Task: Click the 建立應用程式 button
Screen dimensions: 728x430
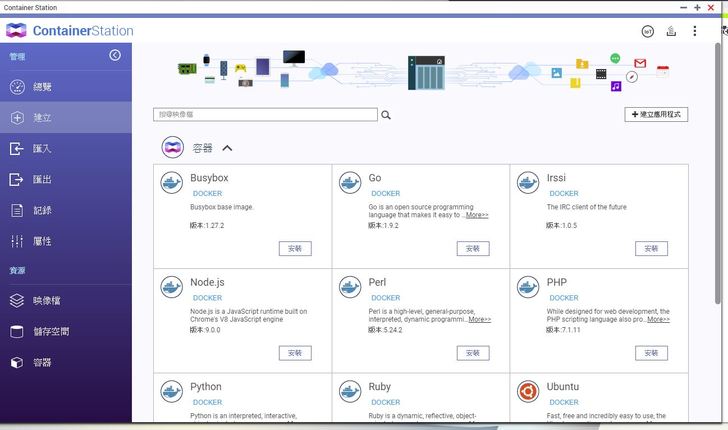Action: [x=656, y=115]
